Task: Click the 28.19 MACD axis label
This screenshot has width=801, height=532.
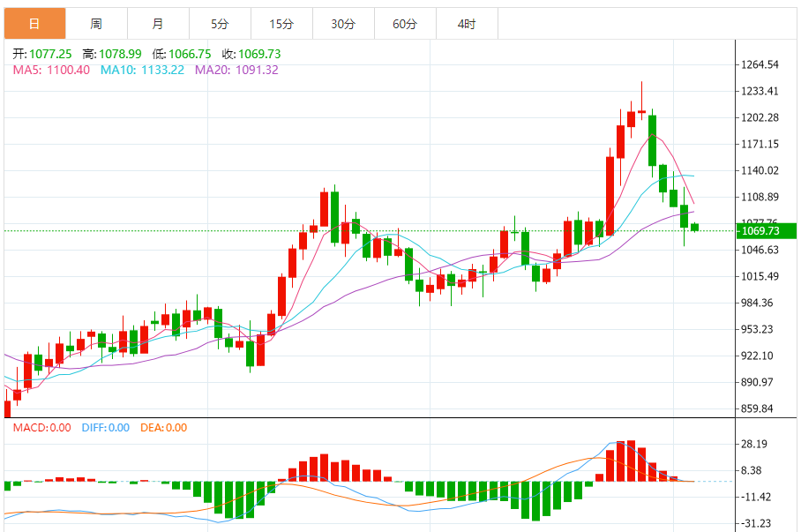Action: click(754, 444)
